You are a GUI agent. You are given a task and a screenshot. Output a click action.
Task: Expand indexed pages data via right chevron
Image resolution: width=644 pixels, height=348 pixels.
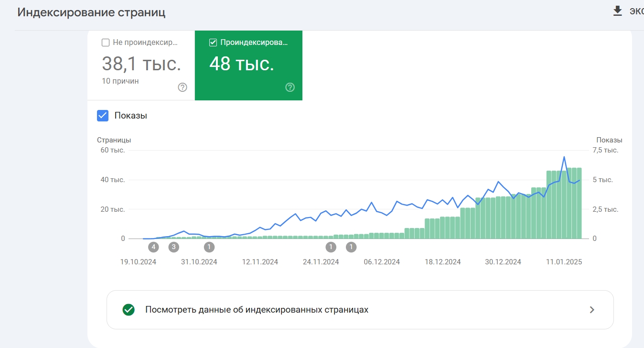(x=592, y=310)
